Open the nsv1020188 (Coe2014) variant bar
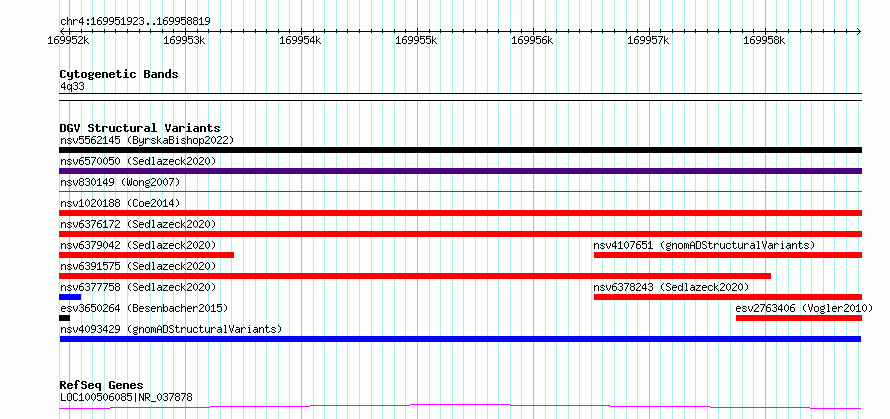Viewport: 890px width, 419px height. [460, 213]
